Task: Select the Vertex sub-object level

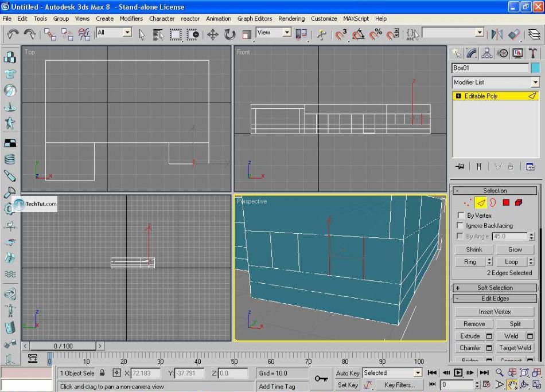Action: point(468,202)
